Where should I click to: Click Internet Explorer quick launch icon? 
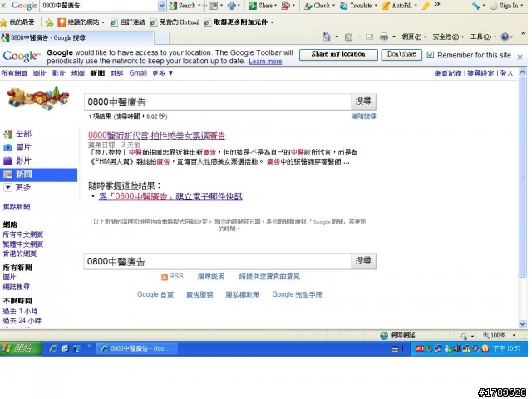tap(53, 348)
